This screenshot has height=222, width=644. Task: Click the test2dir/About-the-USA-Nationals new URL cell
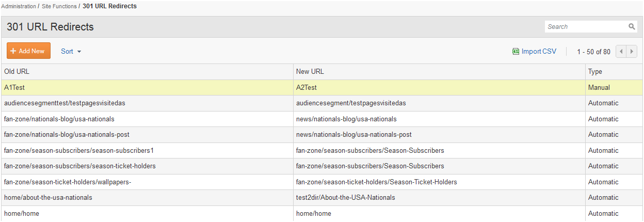(345, 198)
